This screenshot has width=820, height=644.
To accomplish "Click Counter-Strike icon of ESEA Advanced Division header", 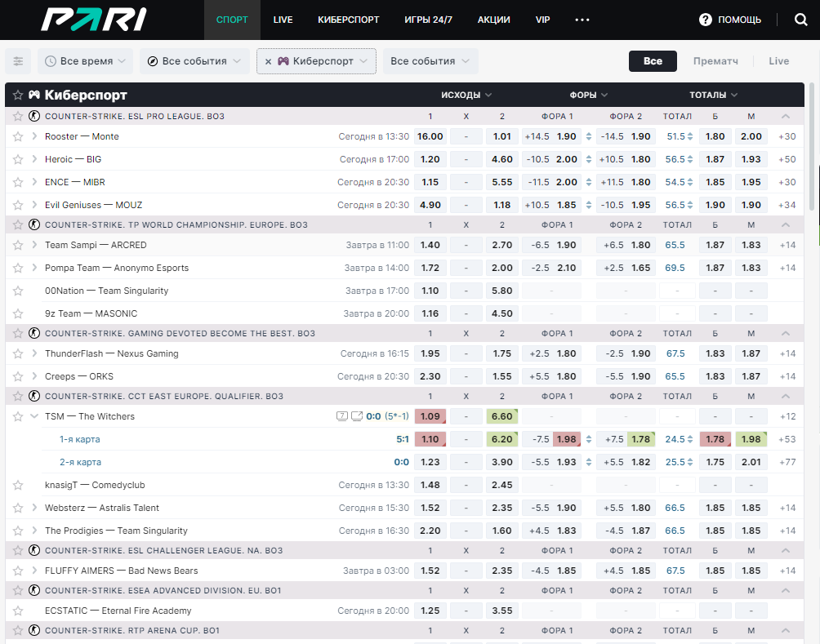I will point(34,590).
